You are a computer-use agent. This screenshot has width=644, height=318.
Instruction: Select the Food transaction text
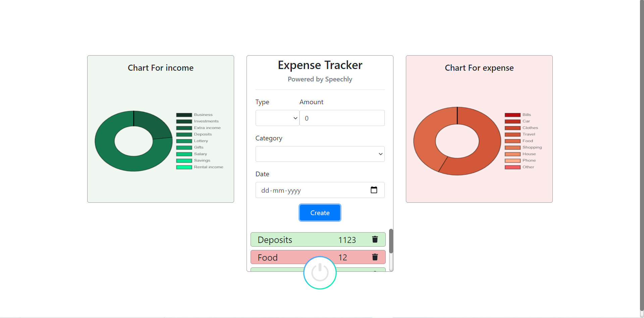[267, 257]
